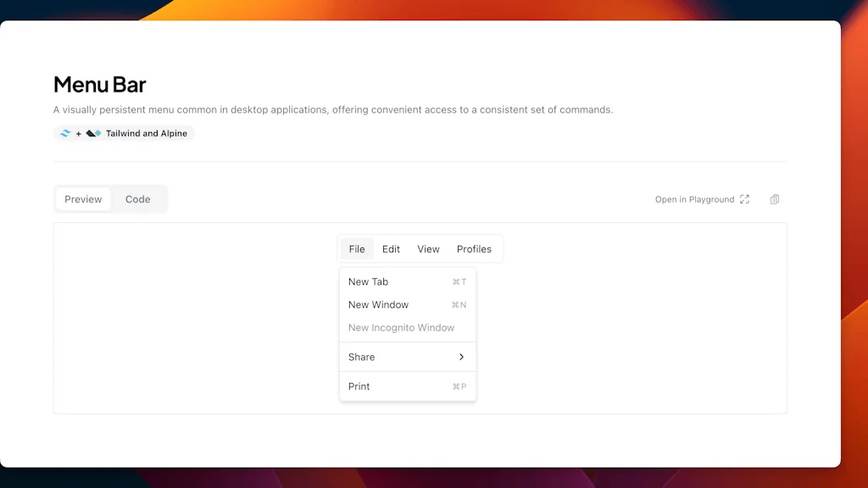The height and width of the screenshot is (488, 868).
Task: Click the Alpine.js logo icon
Action: [93, 134]
